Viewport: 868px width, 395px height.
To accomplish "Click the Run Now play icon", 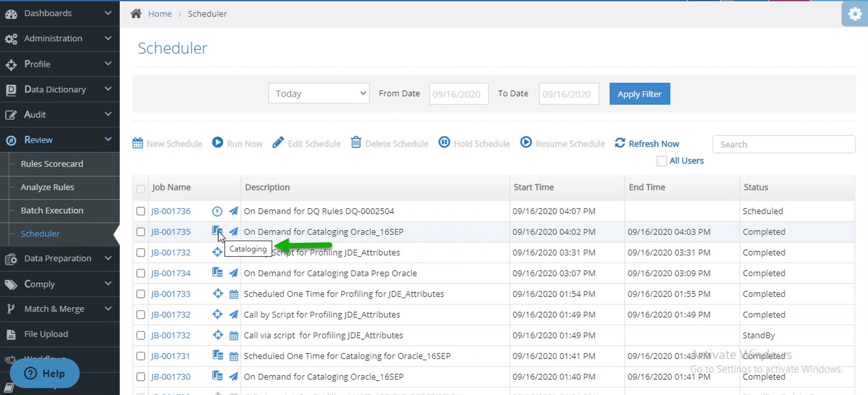I will click(x=218, y=143).
